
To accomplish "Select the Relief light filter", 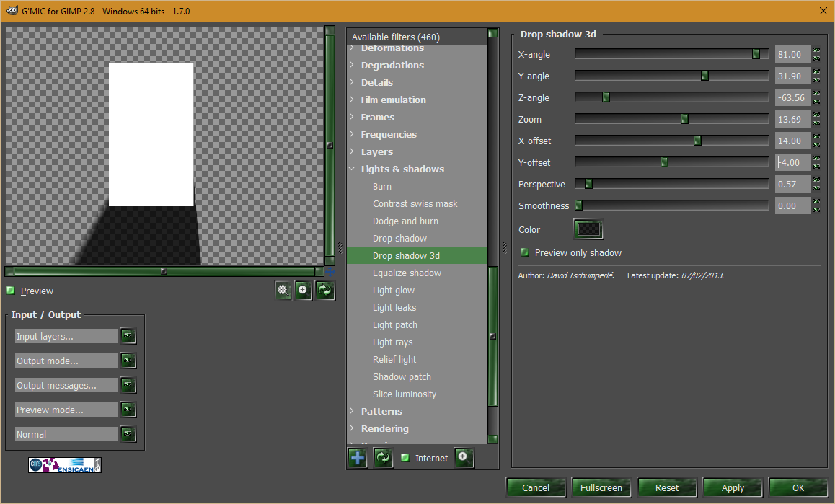I will [394, 360].
